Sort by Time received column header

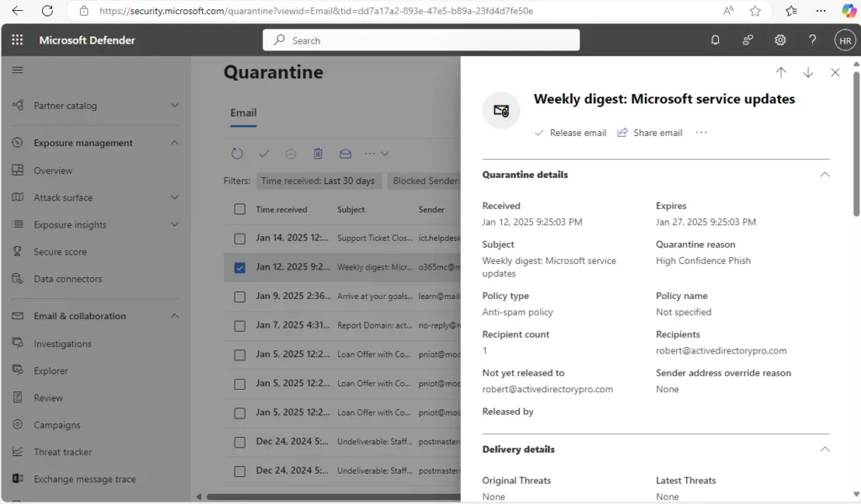point(281,209)
